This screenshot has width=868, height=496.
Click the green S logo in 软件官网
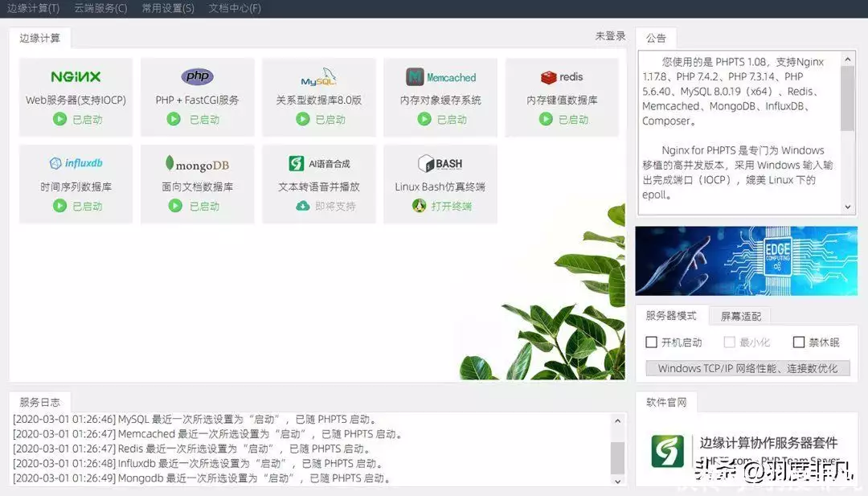pos(668,451)
